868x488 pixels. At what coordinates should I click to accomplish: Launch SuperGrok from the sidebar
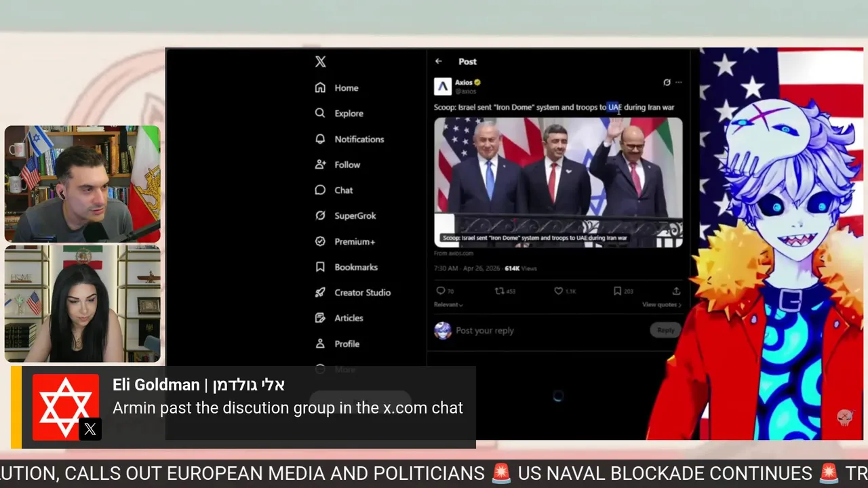(x=346, y=216)
